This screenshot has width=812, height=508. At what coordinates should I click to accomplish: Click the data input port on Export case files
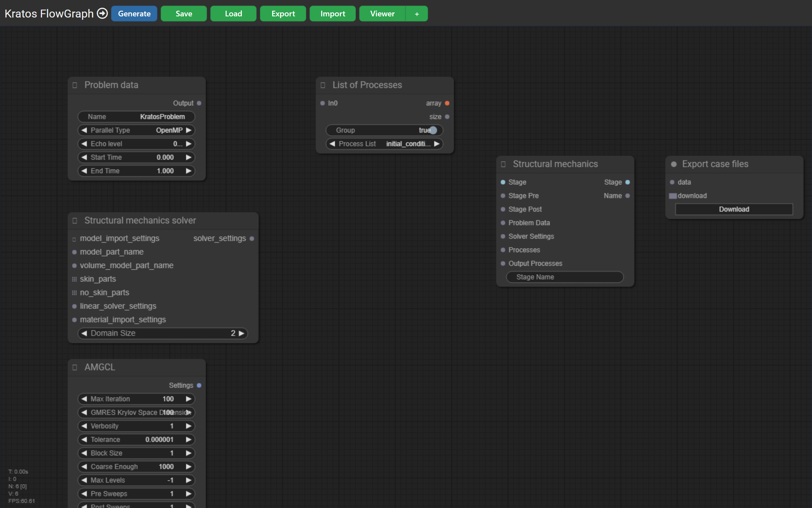pos(672,182)
